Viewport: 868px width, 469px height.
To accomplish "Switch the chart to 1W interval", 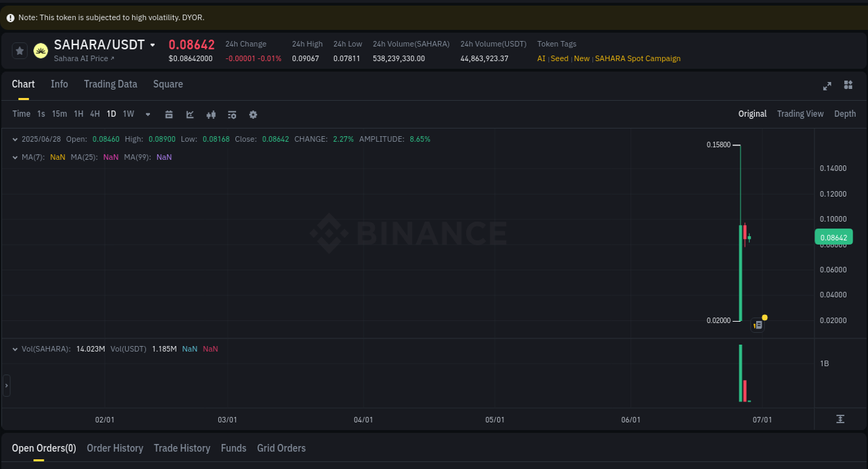I will pos(128,114).
